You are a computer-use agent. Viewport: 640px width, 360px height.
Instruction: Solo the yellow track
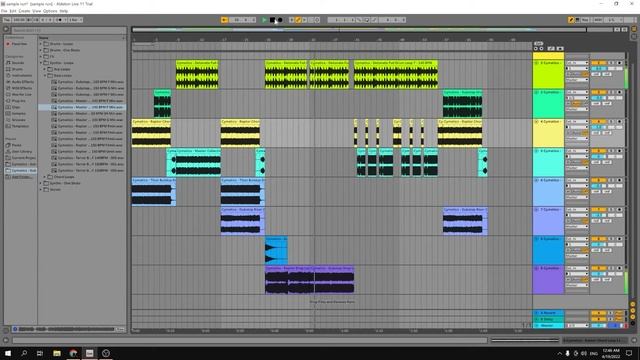pos(611,122)
